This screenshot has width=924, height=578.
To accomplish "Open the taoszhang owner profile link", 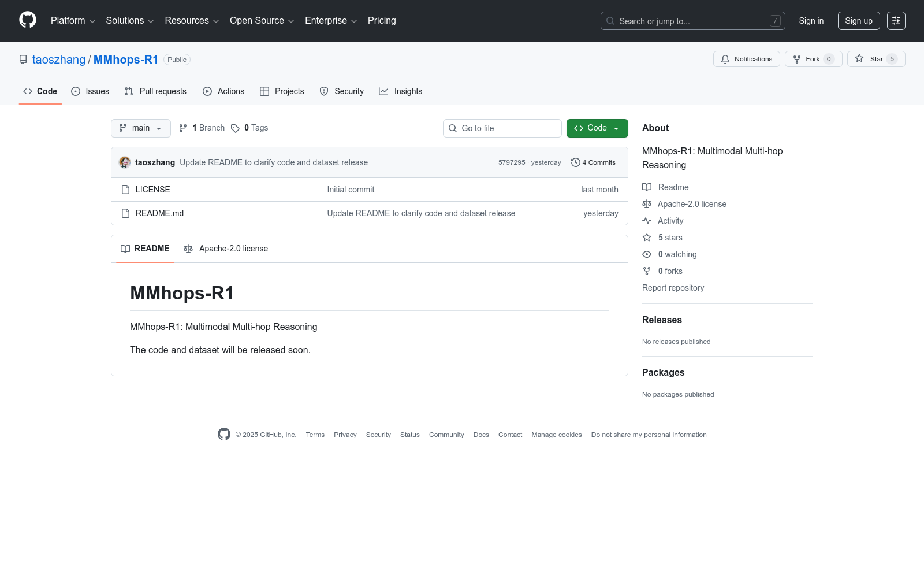I will pyautogui.click(x=59, y=60).
